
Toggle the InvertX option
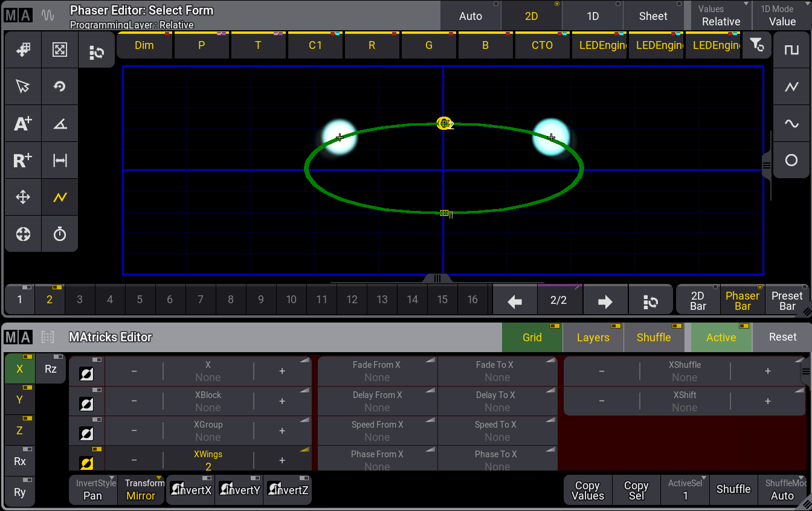point(191,489)
